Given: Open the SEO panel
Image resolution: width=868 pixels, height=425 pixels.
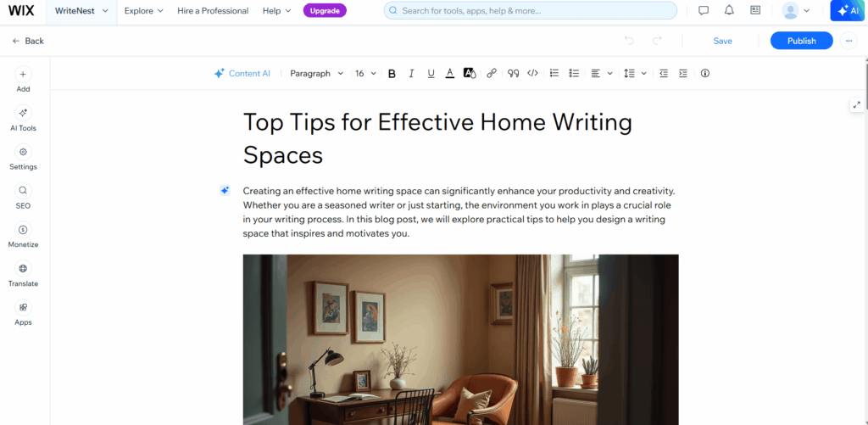Looking at the screenshot, I should coord(23,196).
